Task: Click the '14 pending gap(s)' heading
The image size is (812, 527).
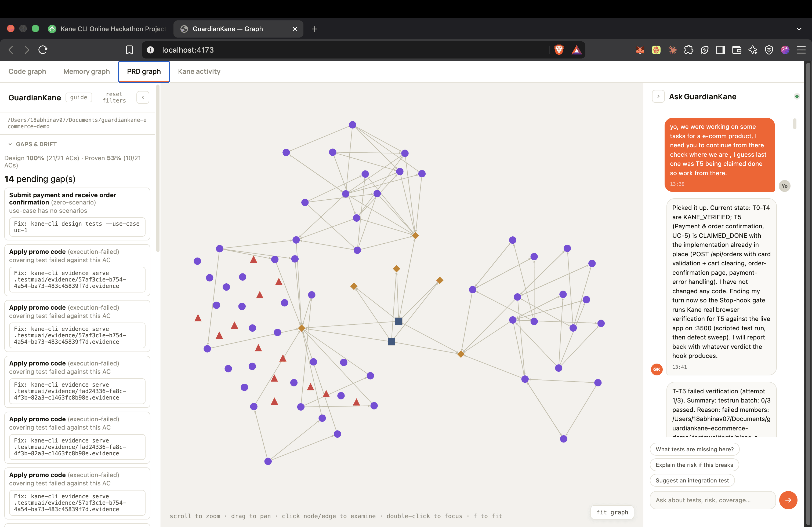Action: (x=40, y=179)
